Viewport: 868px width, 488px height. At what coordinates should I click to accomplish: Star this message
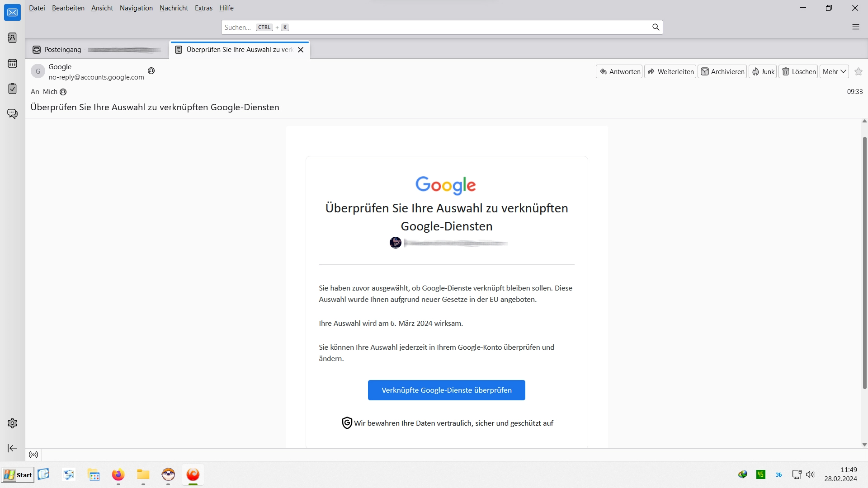[x=859, y=71]
